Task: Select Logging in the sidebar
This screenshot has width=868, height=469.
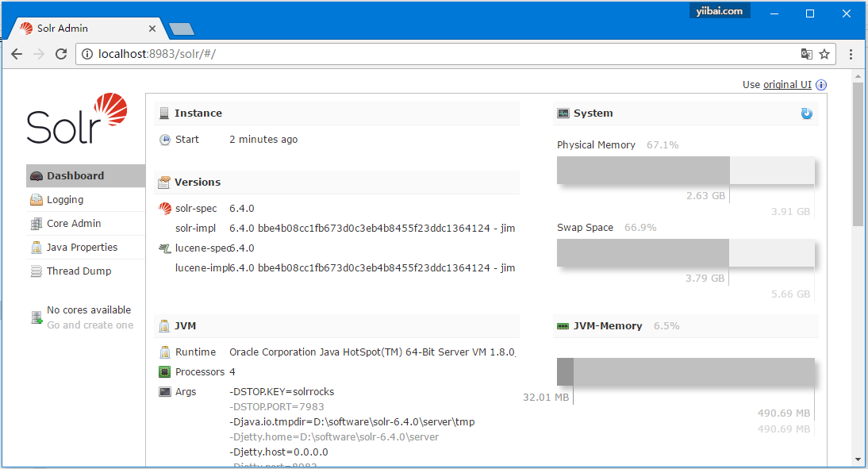Action: pos(64,200)
